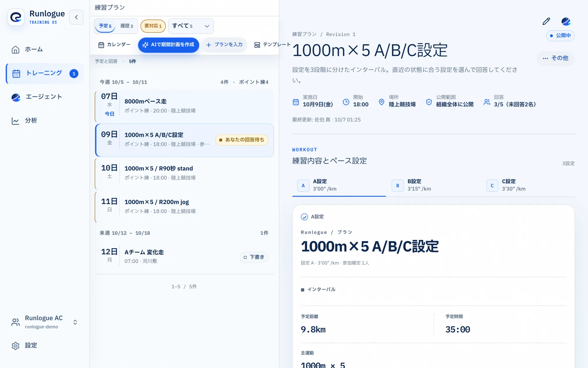Select the 8000mペース走 plan row

[x=184, y=106]
